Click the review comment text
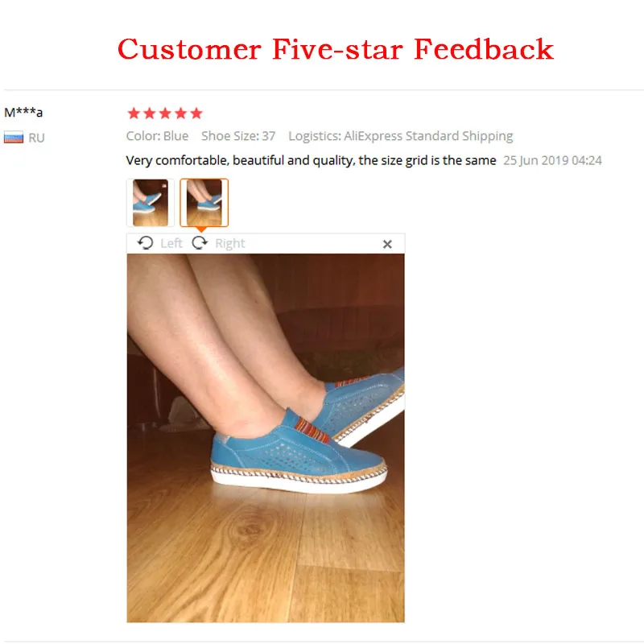 coord(311,160)
